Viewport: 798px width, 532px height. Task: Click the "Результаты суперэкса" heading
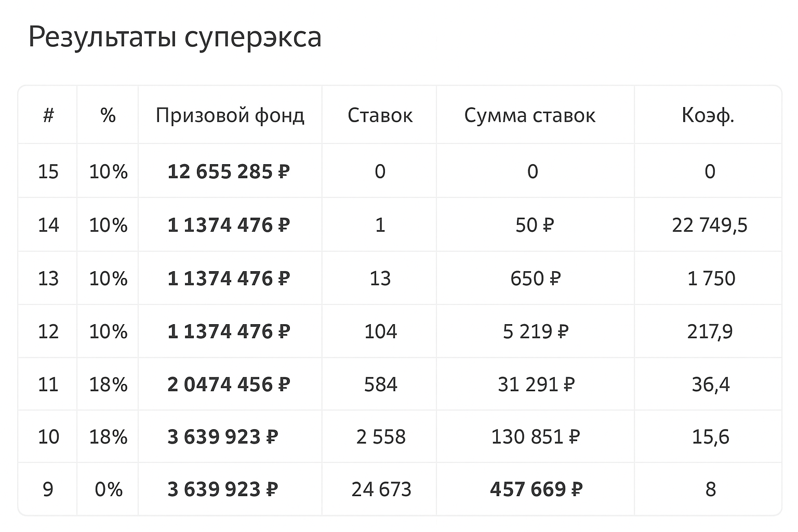(175, 37)
